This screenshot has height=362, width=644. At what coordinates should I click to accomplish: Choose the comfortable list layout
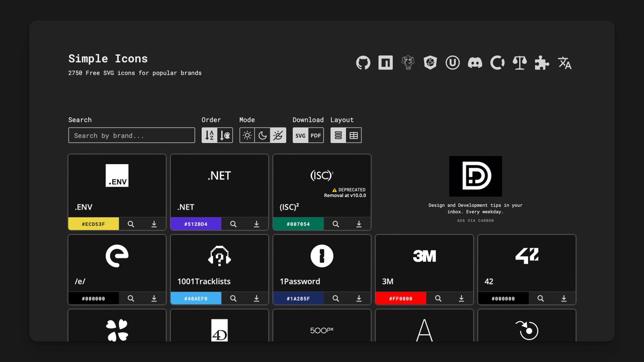338,136
